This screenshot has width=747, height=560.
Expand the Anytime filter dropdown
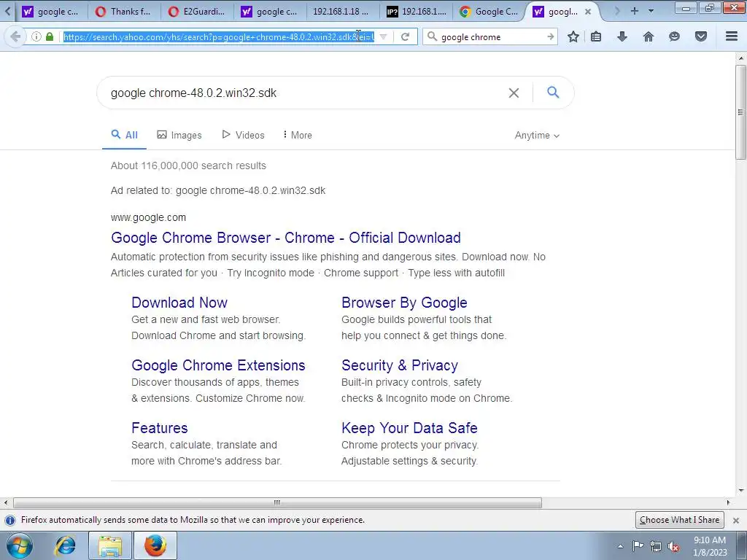tap(537, 135)
